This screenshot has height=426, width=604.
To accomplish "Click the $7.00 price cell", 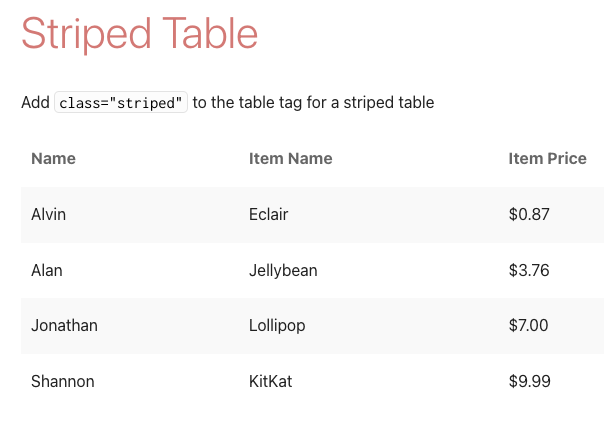I will coord(528,325).
